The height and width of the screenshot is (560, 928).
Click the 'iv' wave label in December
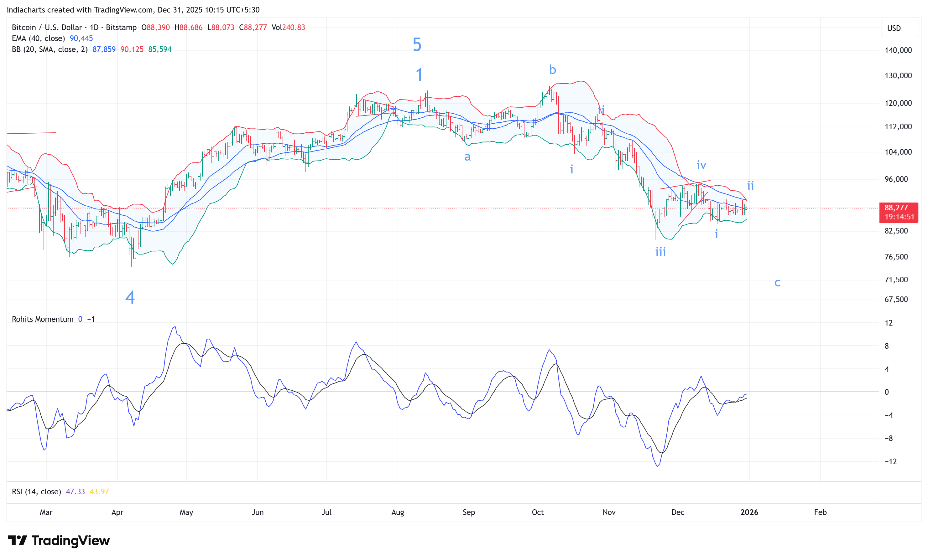pyautogui.click(x=701, y=165)
